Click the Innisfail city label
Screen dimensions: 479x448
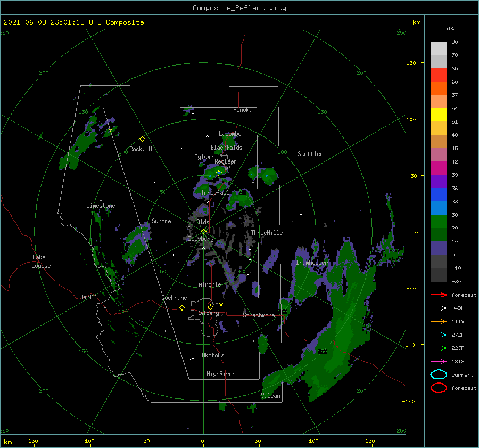tap(215, 193)
